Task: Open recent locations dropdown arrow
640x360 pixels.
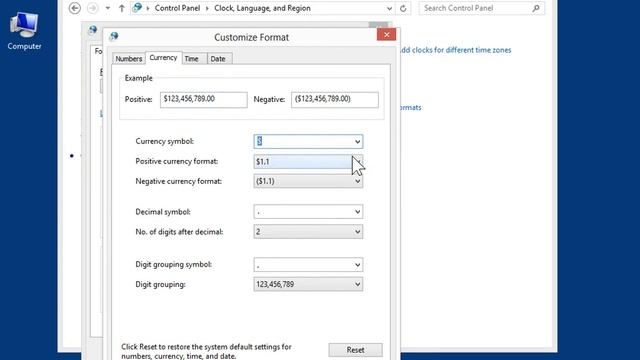Action: 108,8
